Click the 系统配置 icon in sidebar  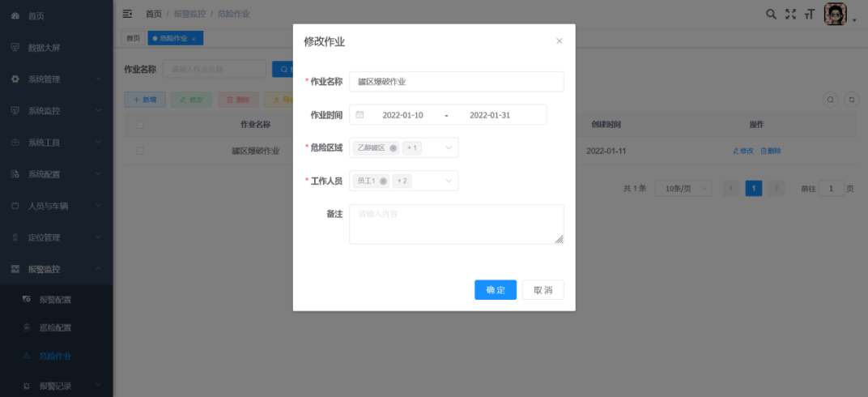15,174
